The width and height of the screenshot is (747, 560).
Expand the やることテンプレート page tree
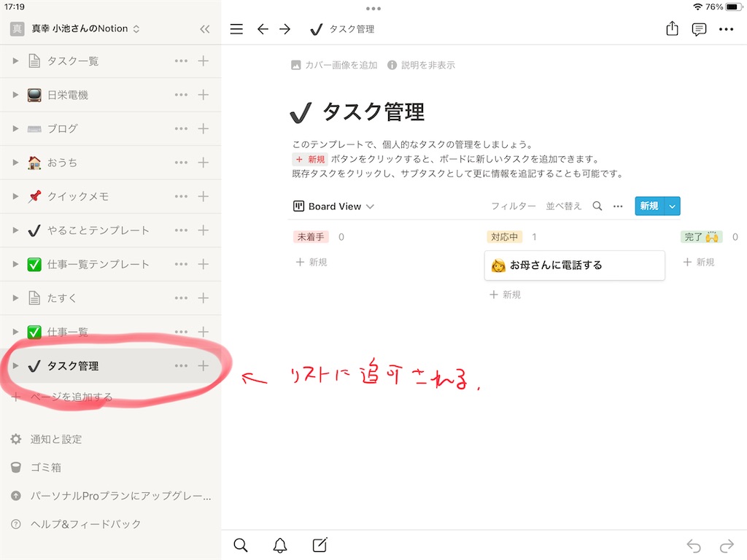[x=15, y=230]
